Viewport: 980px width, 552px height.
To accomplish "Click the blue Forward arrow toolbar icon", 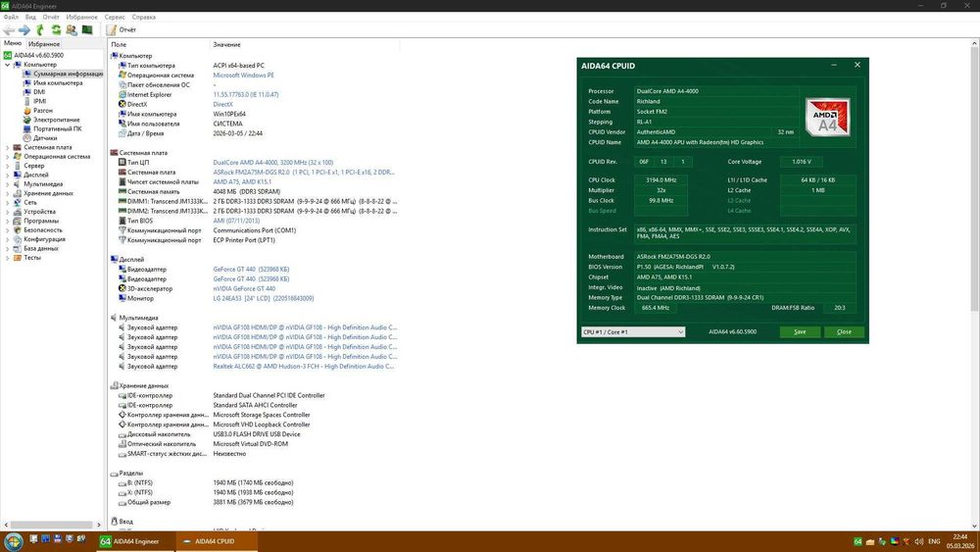I will pyautogui.click(x=24, y=30).
